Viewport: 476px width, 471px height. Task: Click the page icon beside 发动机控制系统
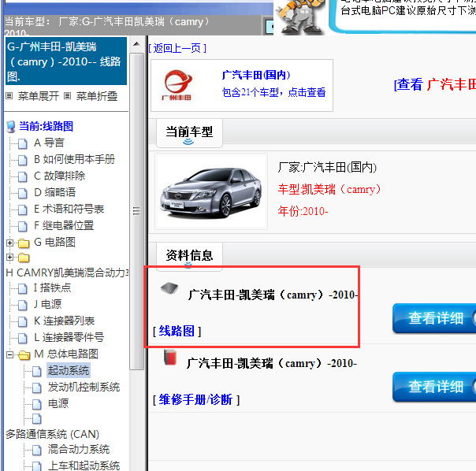click(37, 388)
